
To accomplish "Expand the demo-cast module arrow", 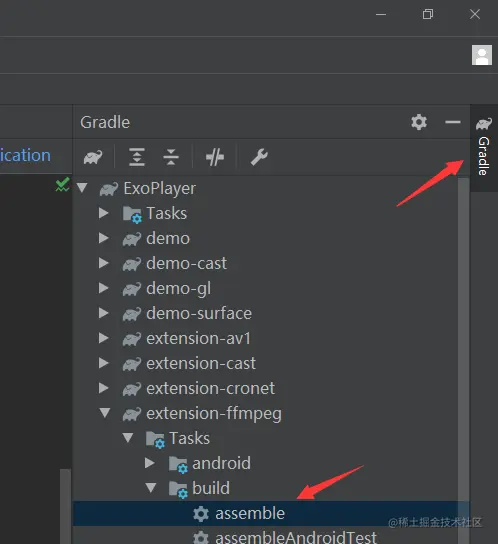I will [103, 263].
